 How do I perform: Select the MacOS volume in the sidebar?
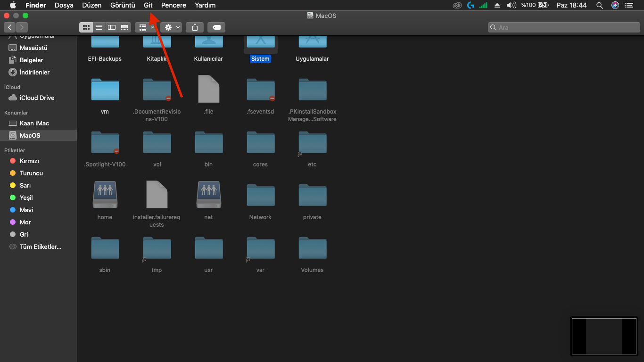(x=38, y=135)
